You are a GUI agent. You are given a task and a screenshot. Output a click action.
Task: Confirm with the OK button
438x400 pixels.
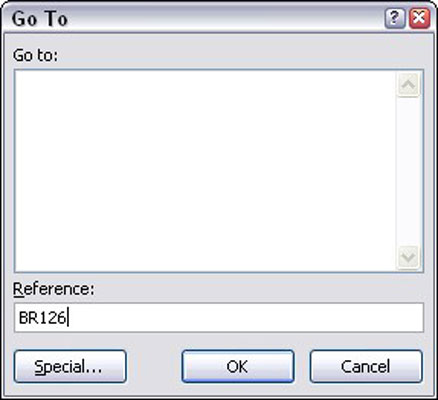(x=238, y=366)
